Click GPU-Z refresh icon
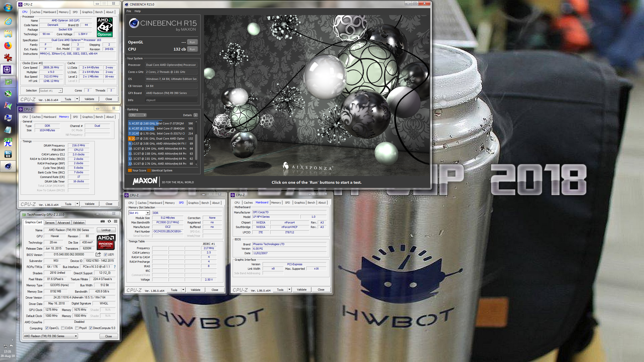This screenshot has height=362, width=644. 109,221
